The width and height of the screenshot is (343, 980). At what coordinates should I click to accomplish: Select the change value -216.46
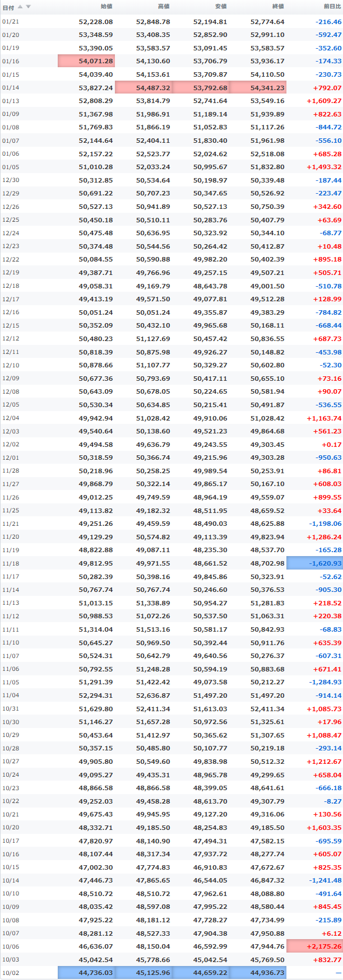click(x=329, y=22)
